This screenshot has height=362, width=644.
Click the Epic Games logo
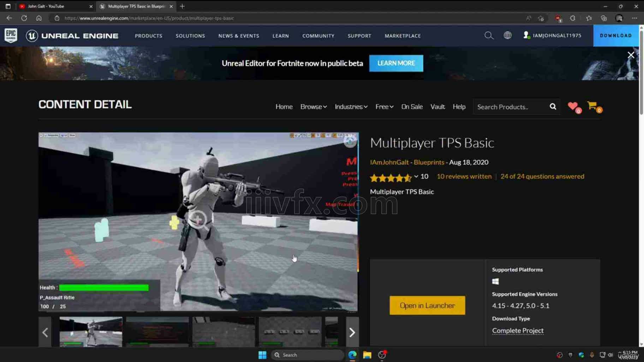[x=11, y=36]
